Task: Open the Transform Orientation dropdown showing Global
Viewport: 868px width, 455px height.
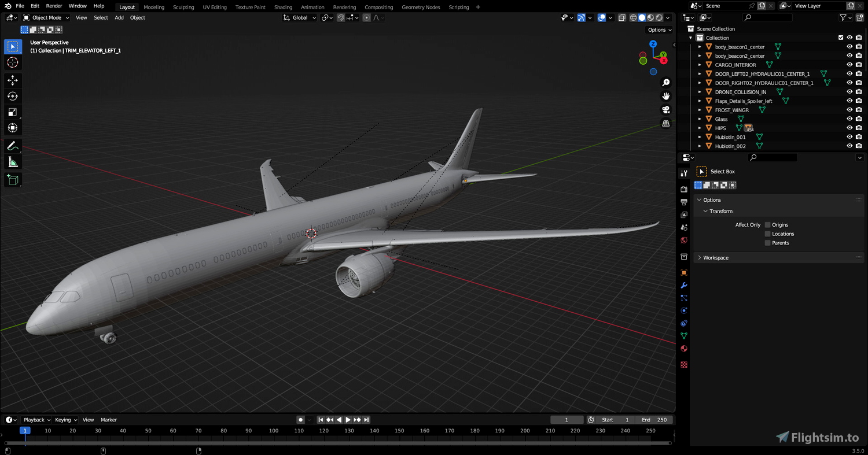Action: [x=299, y=17]
